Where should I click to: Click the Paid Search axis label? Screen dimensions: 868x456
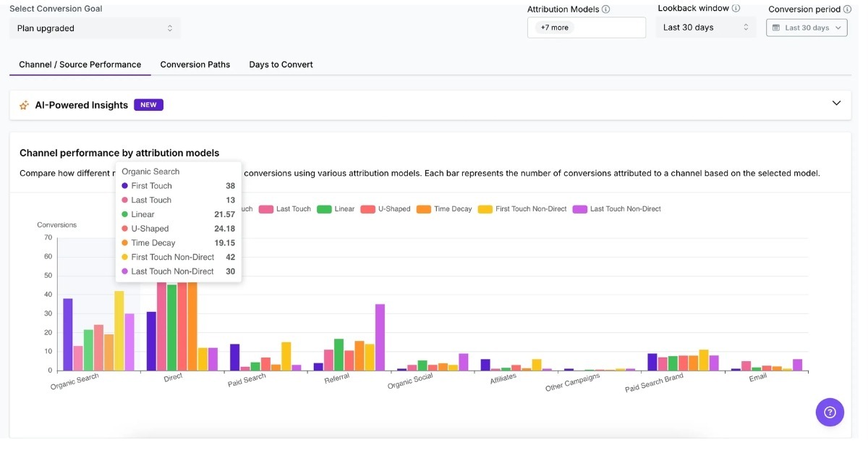click(247, 381)
